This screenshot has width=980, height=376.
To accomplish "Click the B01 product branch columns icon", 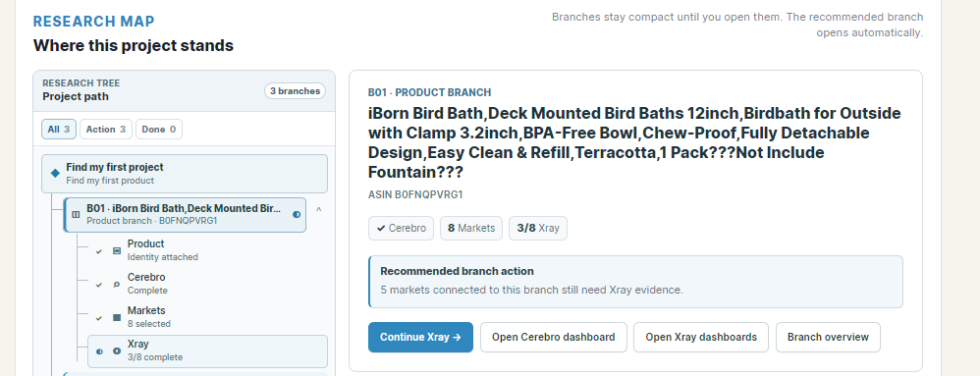I will coord(76,214).
